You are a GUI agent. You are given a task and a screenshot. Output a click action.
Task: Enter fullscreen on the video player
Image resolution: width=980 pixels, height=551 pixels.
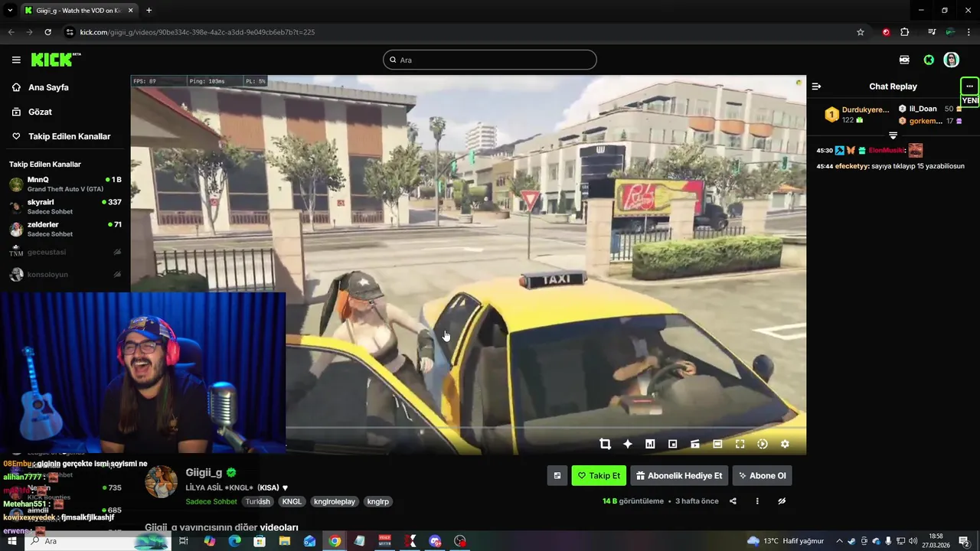coord(740,444)
